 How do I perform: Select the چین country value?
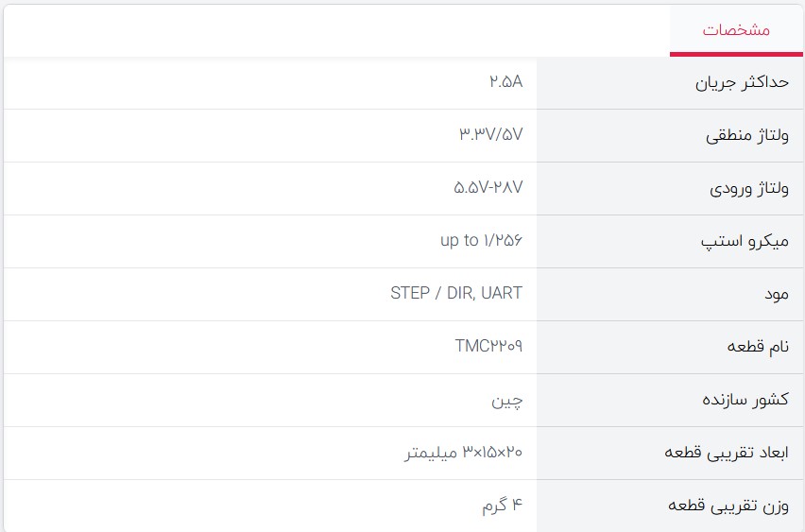coord(506,400)
